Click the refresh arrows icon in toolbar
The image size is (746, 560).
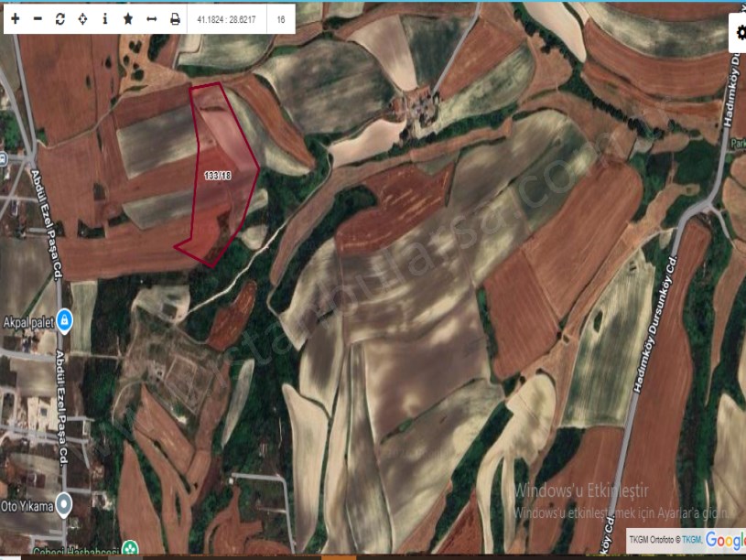[60, 18]
